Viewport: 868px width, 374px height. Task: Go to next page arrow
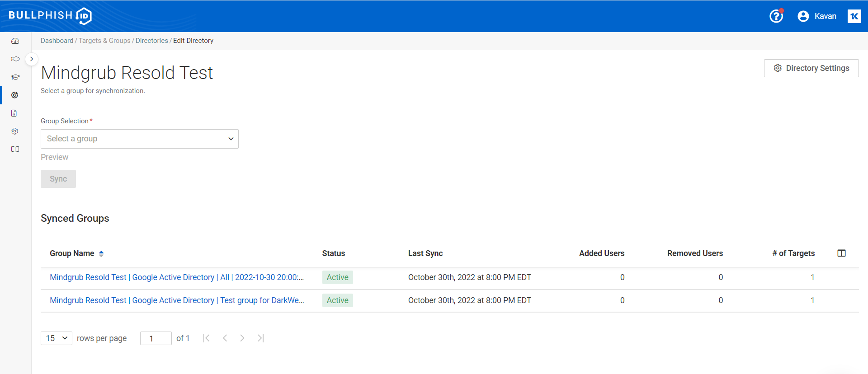click(242, 338)
